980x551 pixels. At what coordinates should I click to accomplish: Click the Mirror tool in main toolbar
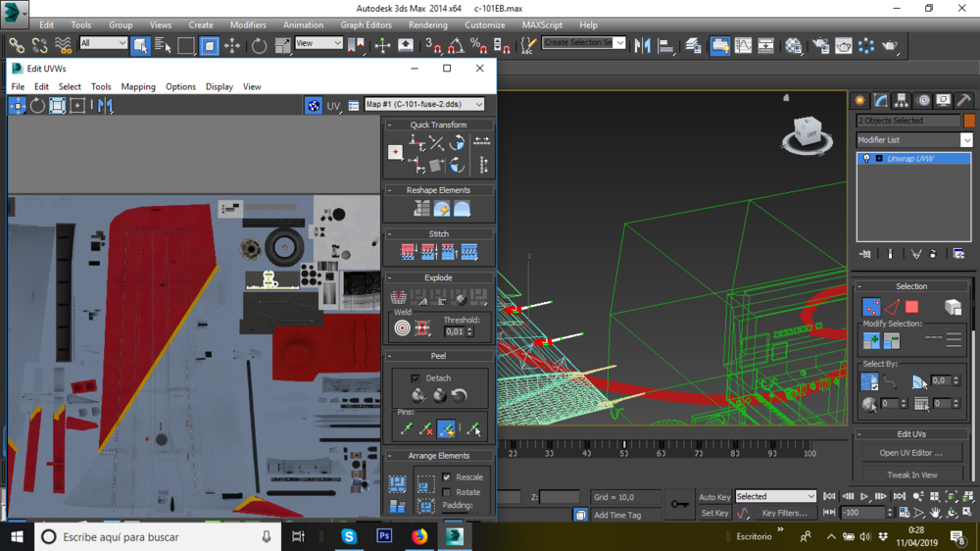coord(643,45)
